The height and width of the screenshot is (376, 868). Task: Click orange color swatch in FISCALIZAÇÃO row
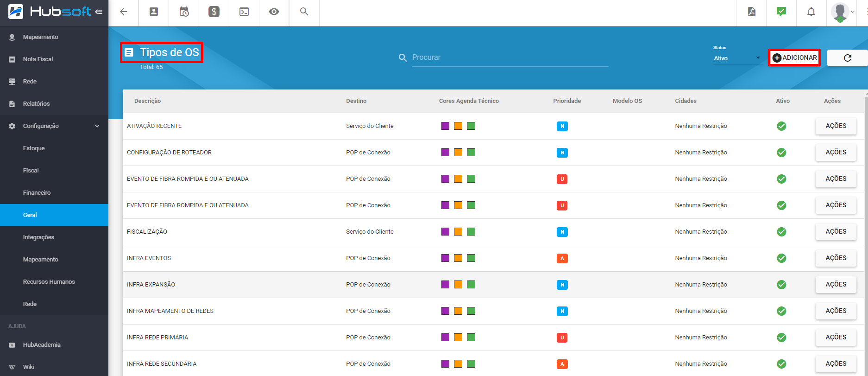pos(458,232)
